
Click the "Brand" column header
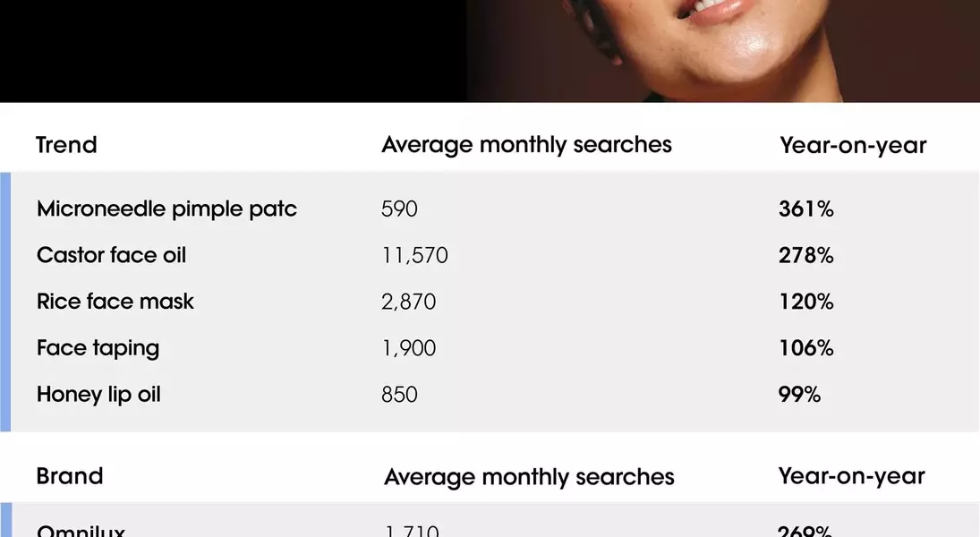(70, 475)
